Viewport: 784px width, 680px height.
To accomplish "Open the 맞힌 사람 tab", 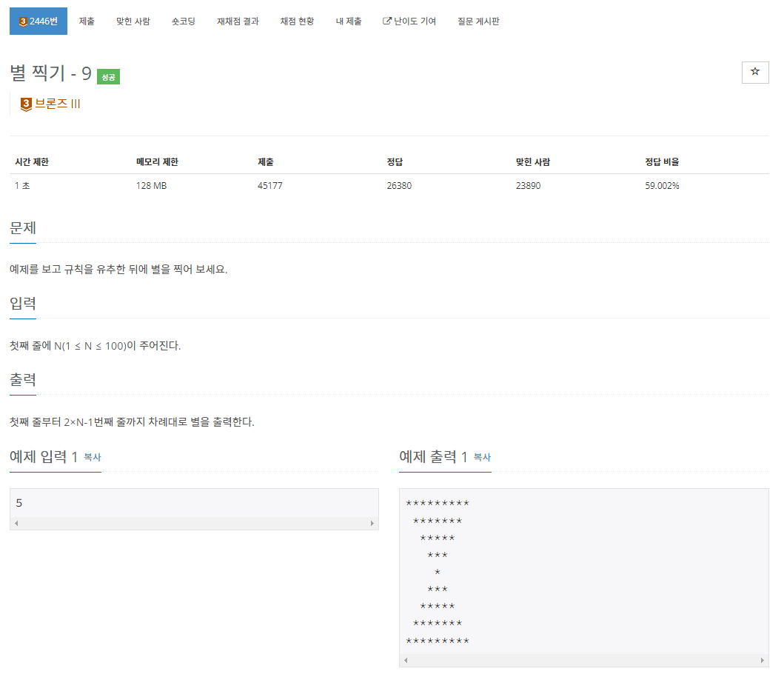I will 133,21.
